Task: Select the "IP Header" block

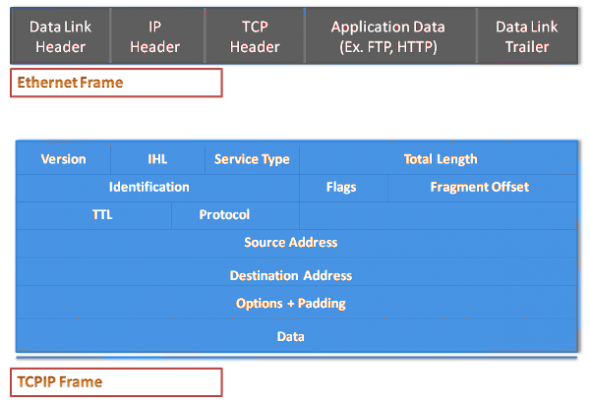Action: (x=158, y=36)
